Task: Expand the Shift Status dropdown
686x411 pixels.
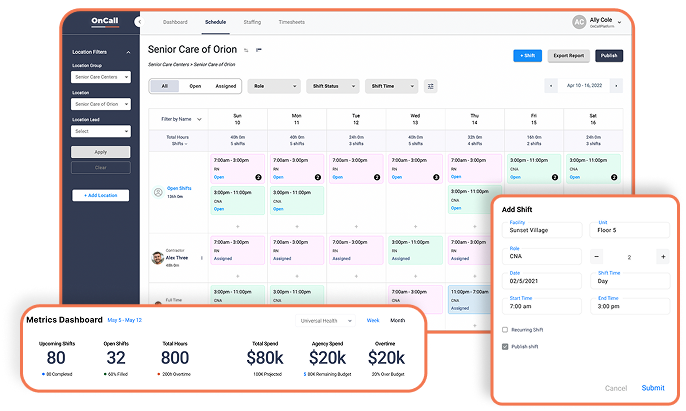Action: 332,86
